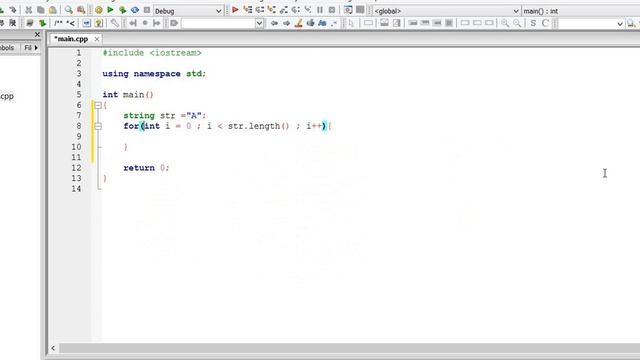Go to the next bookmark
The height and width of the screenshot is (360, 640).
pos(157,23)
